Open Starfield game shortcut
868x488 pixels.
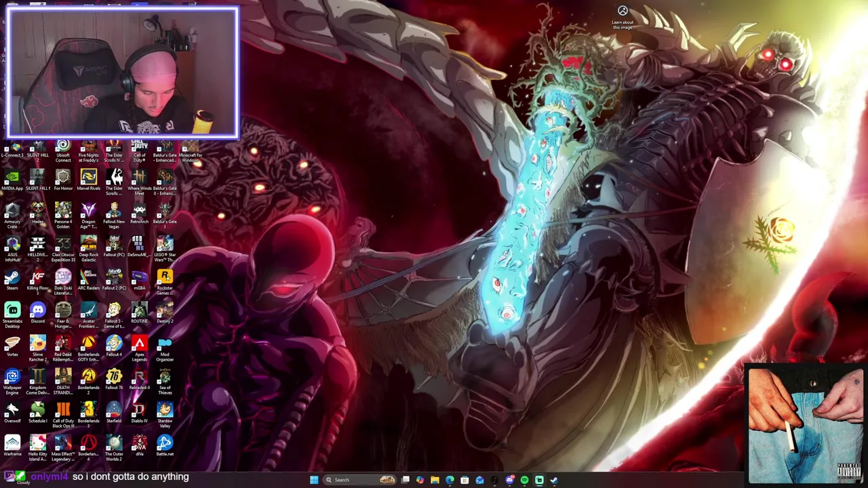tap(114, 413)
